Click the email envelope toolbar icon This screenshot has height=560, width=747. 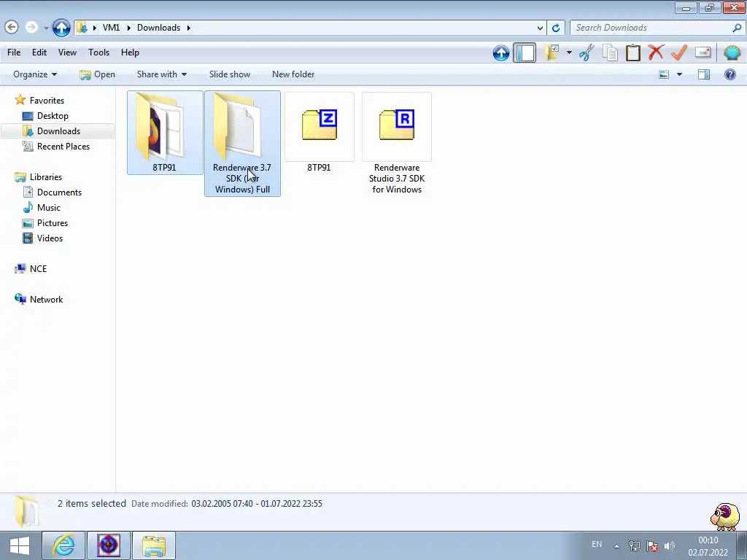703,52
